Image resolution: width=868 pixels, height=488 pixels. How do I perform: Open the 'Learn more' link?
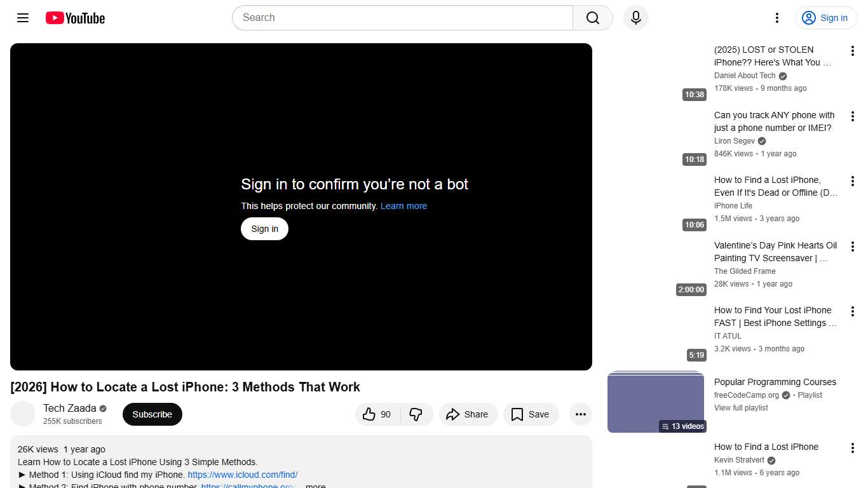(x=403, y=206)
